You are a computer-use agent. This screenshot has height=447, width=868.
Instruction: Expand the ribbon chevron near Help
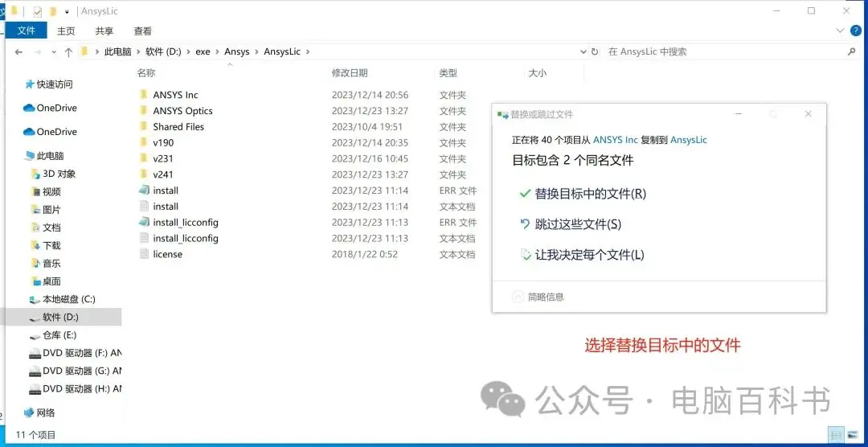click(x=841, y=30)
